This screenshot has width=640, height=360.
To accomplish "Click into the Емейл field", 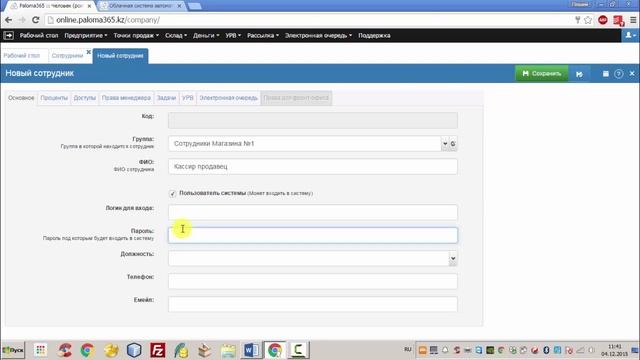I will click(x=313, y=304).
